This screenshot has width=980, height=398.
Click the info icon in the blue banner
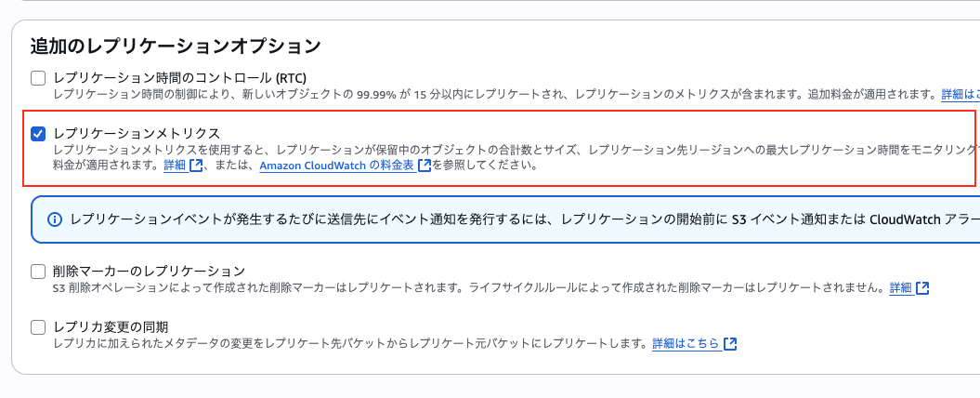click(54, 219)
